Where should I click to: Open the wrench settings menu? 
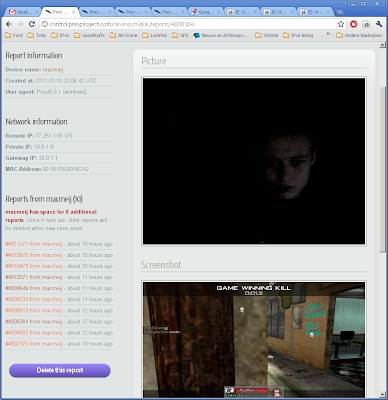(x=379, y=24)
